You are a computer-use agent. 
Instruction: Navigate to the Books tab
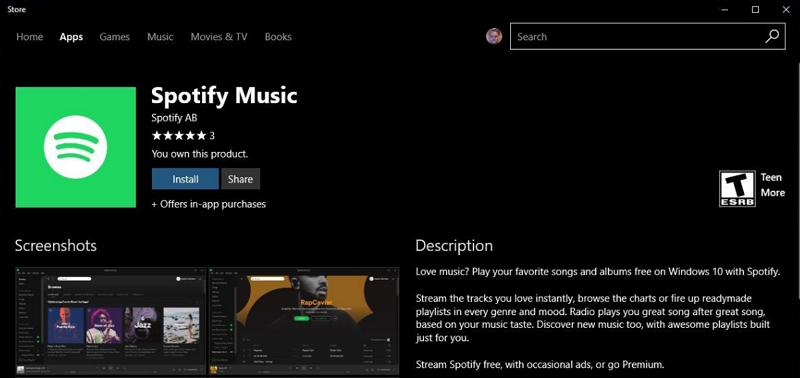pos(278,37)
